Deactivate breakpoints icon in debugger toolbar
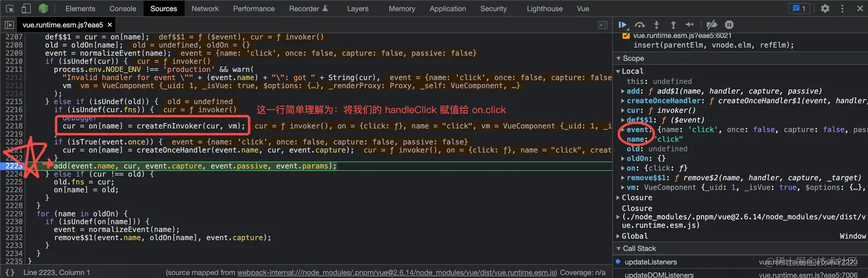Screen dimensions: 868x278 pos(711,25)
